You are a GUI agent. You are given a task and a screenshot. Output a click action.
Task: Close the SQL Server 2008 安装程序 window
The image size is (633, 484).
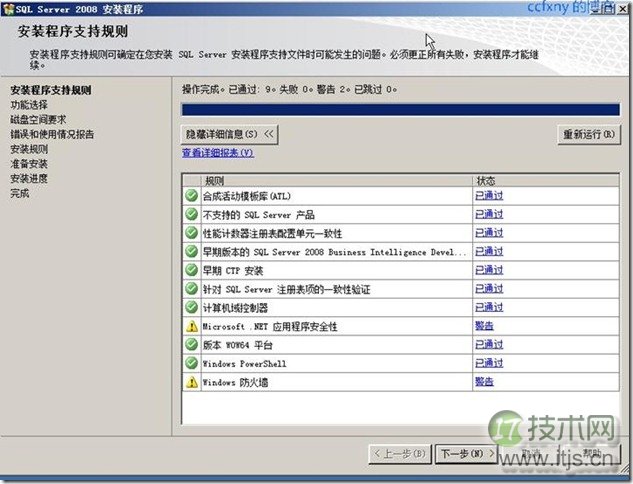point(623,9)
